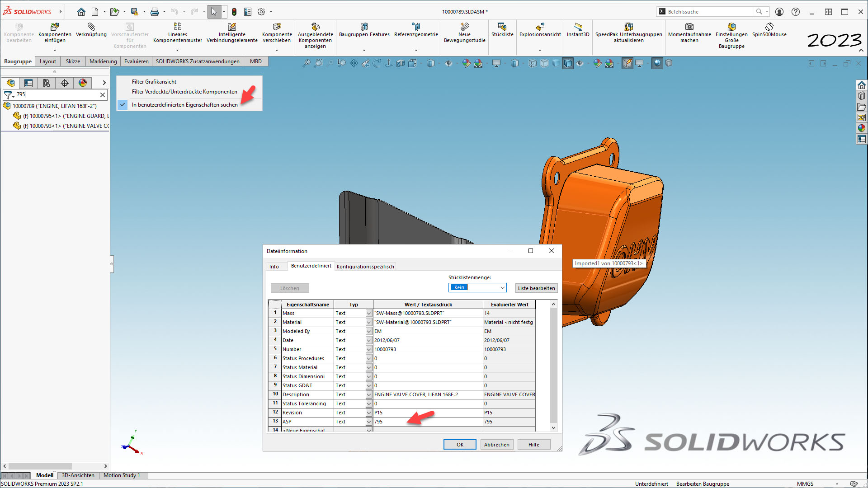Insert a Stückliste from the CommandManager

(502, 31)
